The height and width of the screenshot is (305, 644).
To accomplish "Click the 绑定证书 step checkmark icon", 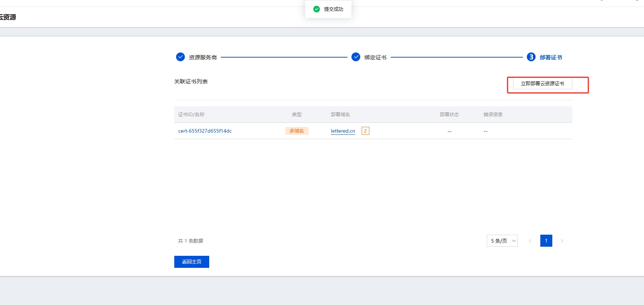I will [x=356, y=57].
